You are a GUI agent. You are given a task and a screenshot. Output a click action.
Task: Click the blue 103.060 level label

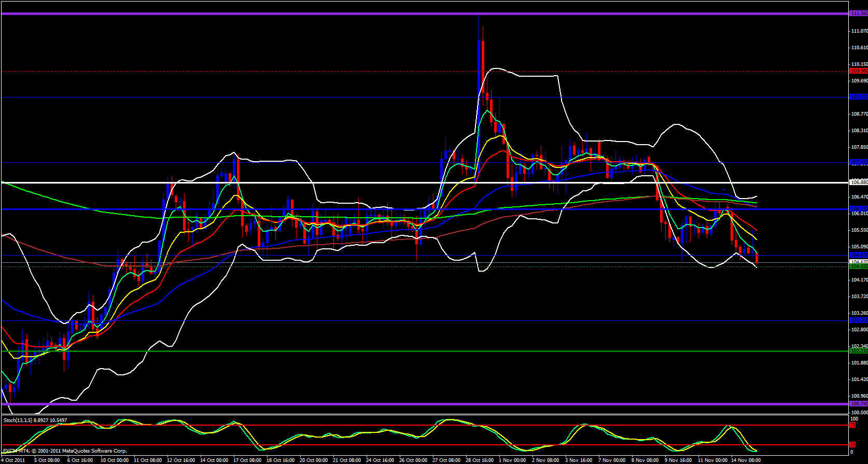coord(859,320)
